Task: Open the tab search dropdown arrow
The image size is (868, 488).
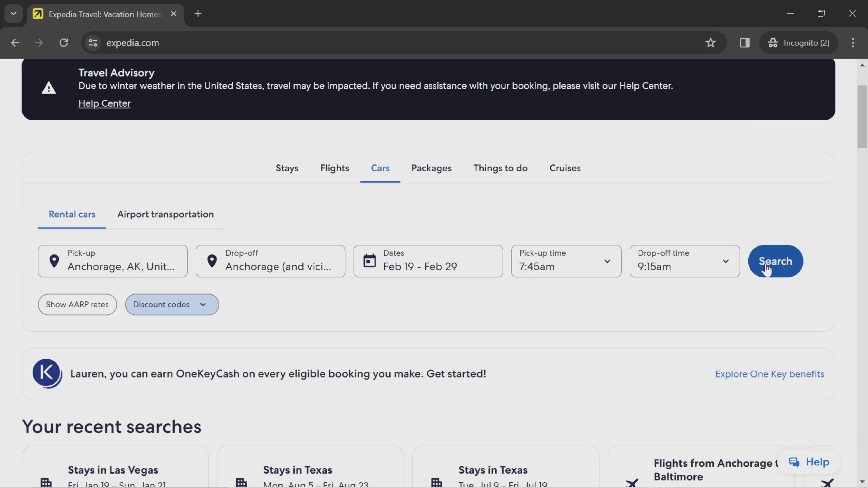Action: pyautogui.click(x=14, y=14)
